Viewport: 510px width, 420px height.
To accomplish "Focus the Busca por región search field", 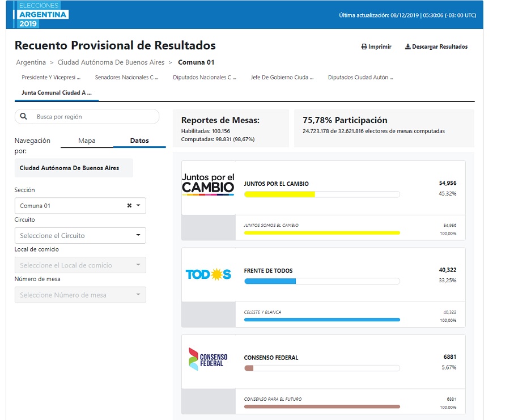I will click(87, 116).
